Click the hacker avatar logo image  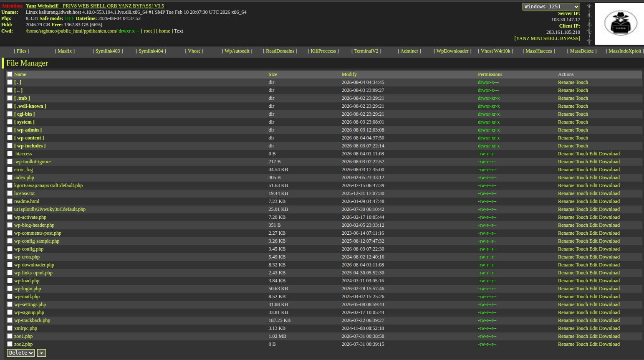pos(619,24)
